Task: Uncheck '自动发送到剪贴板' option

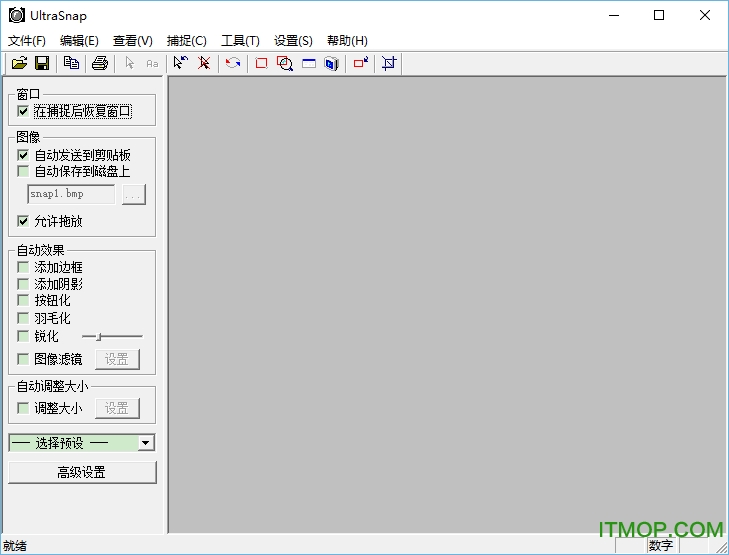Action: point(23,155)
